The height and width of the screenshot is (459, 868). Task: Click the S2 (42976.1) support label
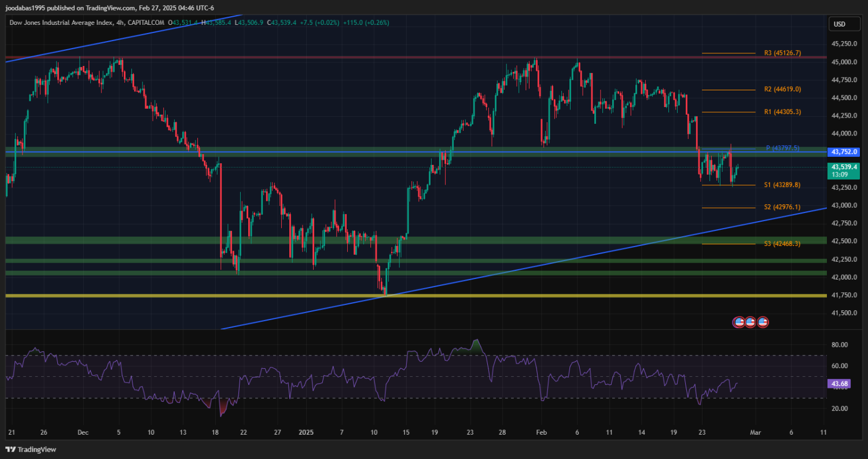click(x=782, y=207)
